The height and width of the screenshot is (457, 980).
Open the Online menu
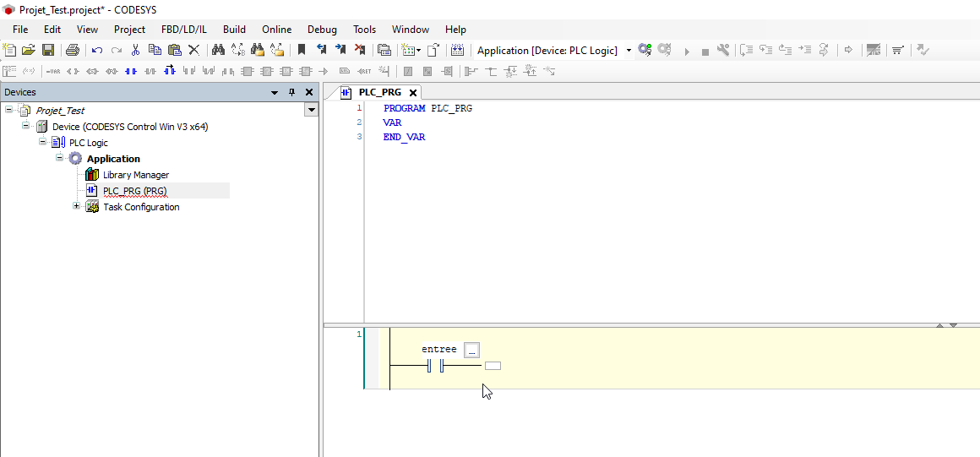[x=276, y=30]
